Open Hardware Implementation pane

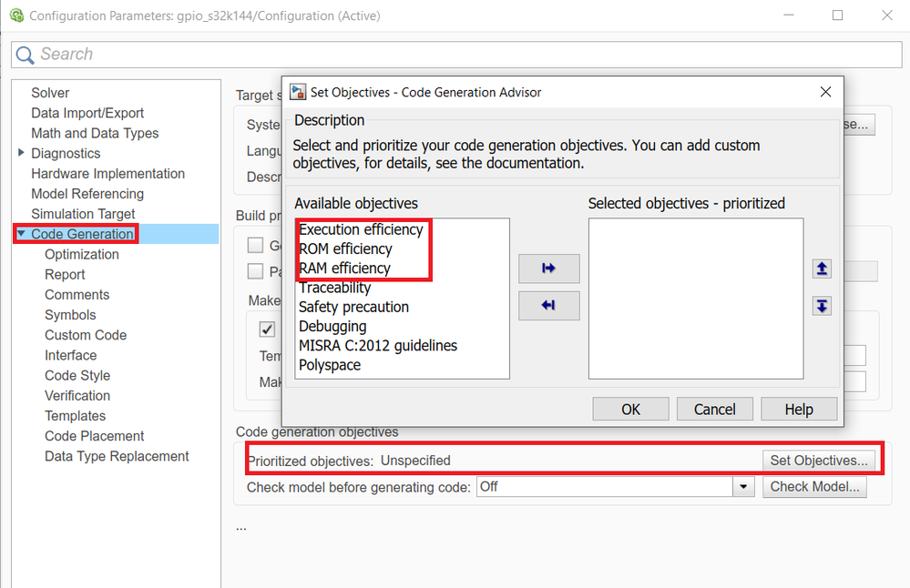pos(108,174)
